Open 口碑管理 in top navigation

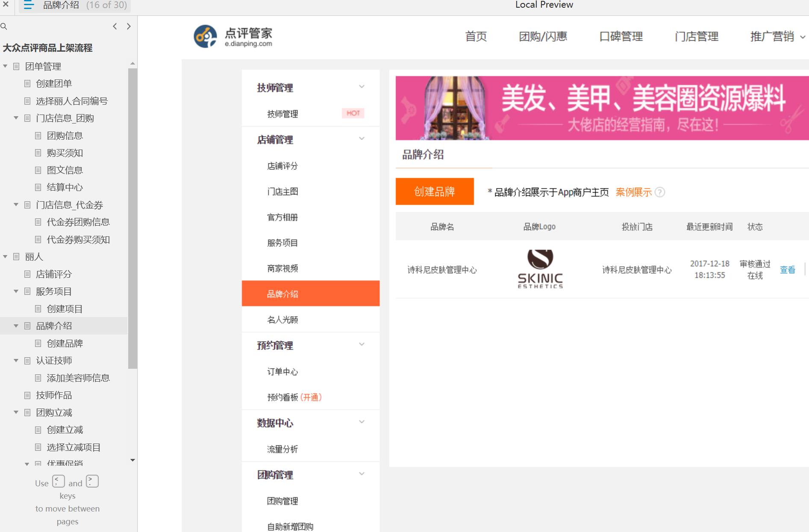point(621,36)
